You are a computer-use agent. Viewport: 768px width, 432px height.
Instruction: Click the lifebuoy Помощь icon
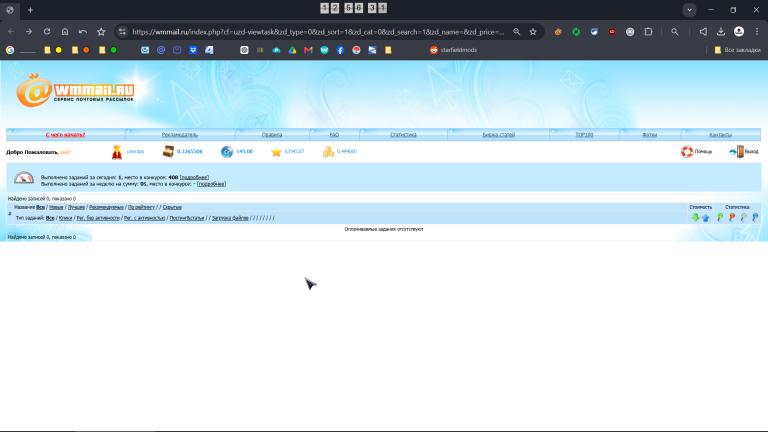click(687, 152)
